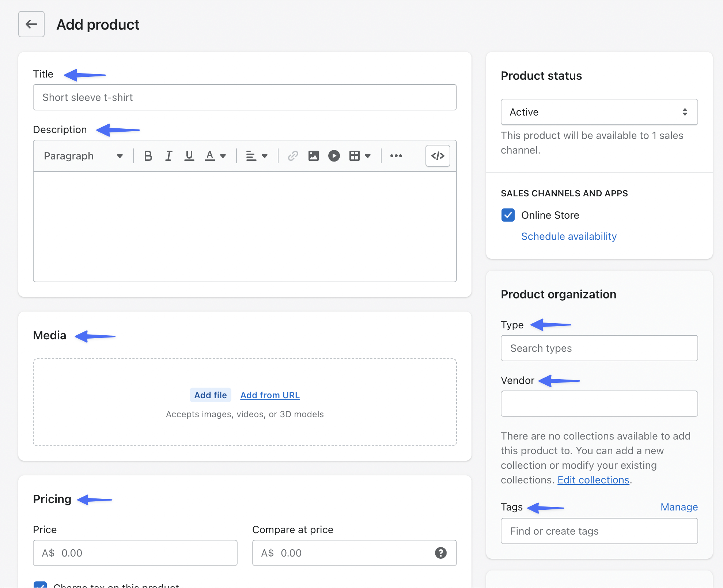723x588 pixels.
Task: Toggle italic formatting in description toolbar
Action: pos(169,156)
